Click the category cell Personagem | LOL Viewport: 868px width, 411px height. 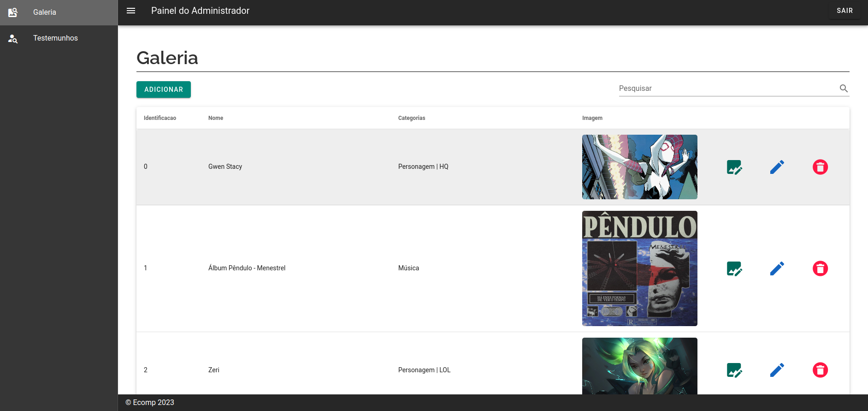coord(424,370)
